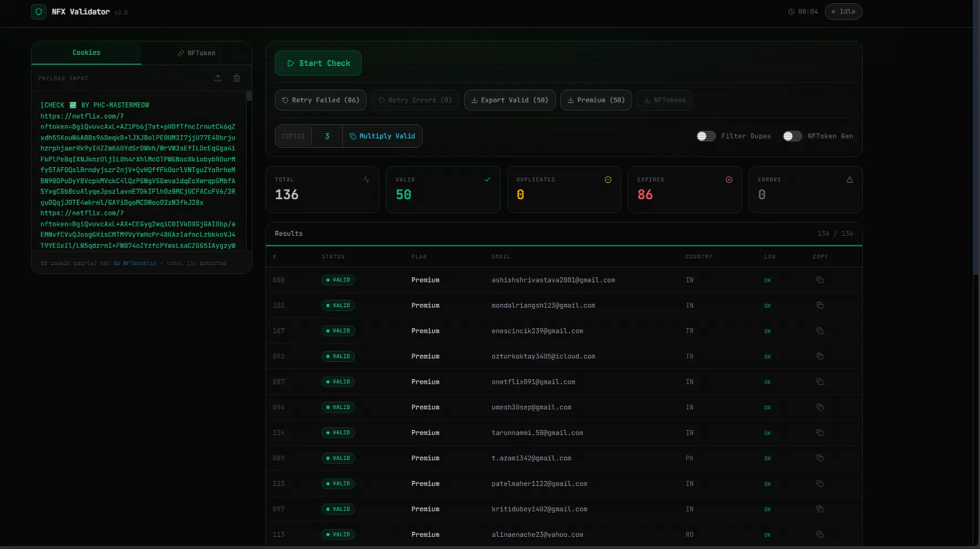Click the "86 NFToken(s)" detection text
The height and width of the screenshot is (549, 980).
135,263
